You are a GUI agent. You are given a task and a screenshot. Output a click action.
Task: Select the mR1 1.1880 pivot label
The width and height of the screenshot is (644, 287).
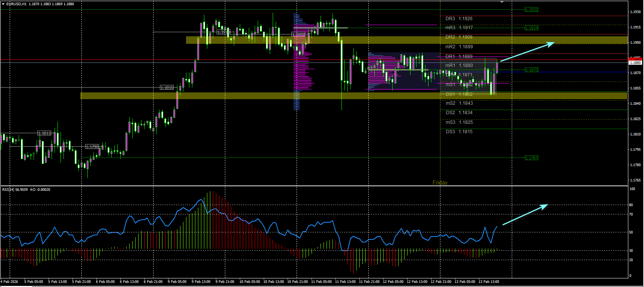(459, 65)
